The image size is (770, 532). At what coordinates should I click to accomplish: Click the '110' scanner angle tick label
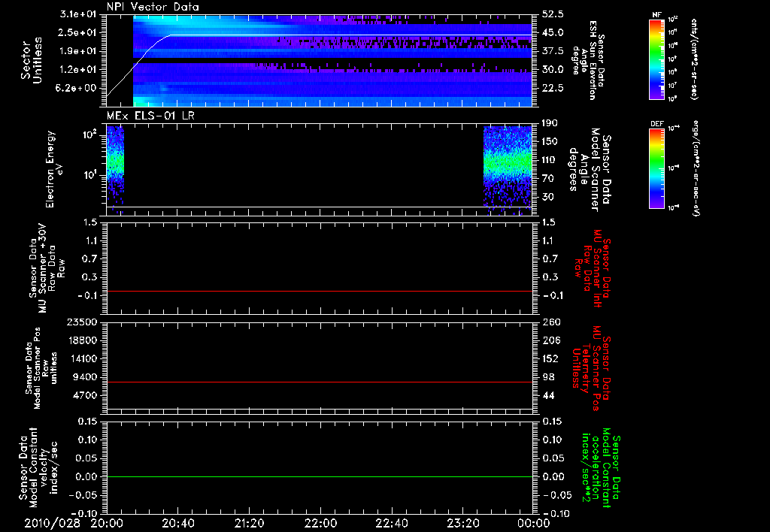pyautogui.click(x=550, y=160)
